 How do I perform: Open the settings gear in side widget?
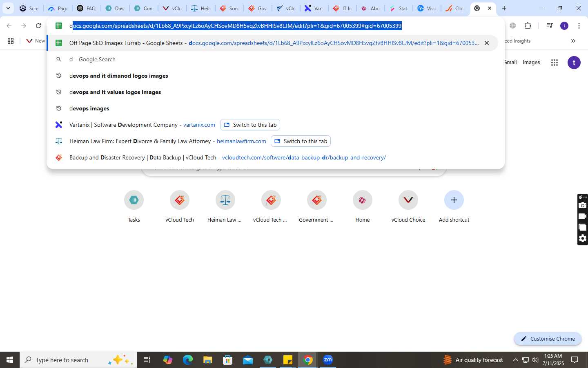[x=583, y=238]
